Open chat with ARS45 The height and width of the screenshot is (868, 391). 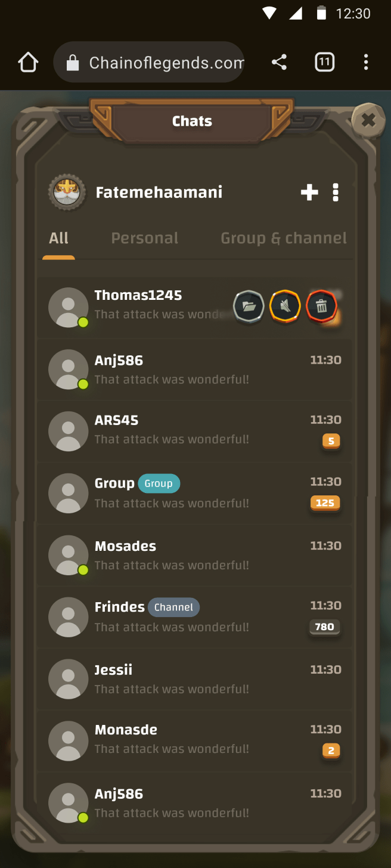pos(194,431)
